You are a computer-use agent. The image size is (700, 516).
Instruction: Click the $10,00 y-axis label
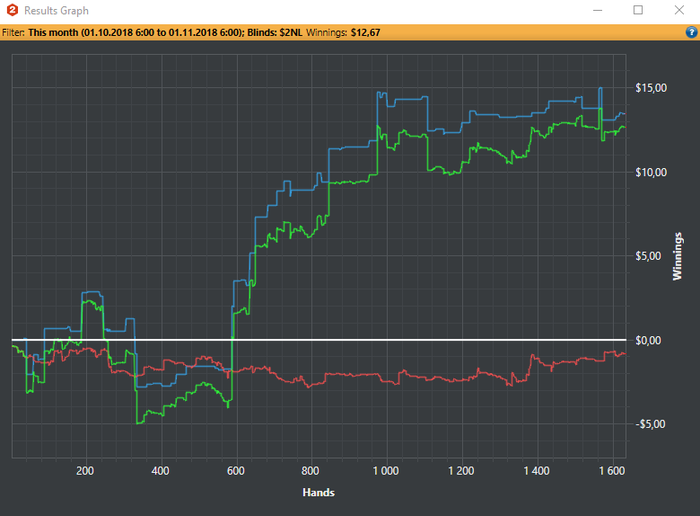click(x=651, y=172)
